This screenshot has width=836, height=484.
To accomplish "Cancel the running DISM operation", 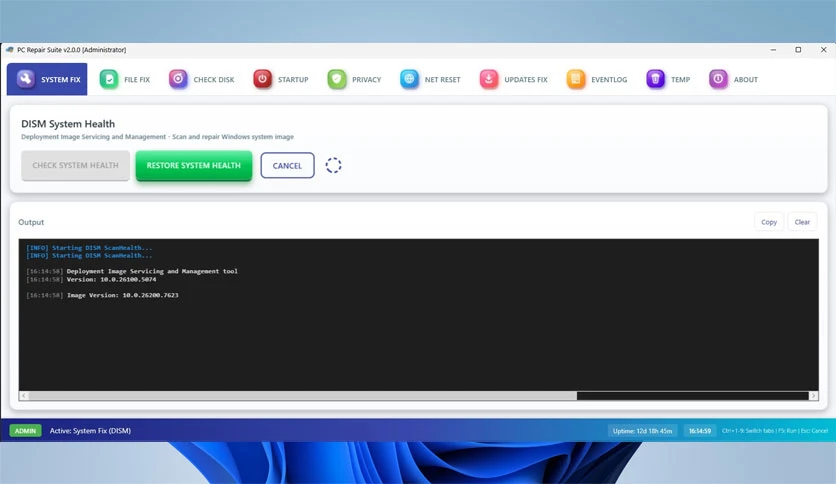I will tap(287, 165).
